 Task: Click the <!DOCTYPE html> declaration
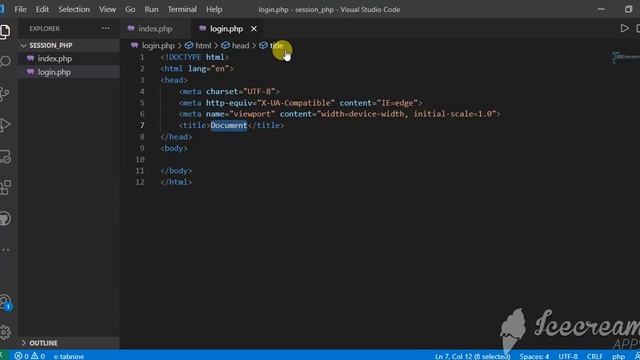(x=195, y=57)
